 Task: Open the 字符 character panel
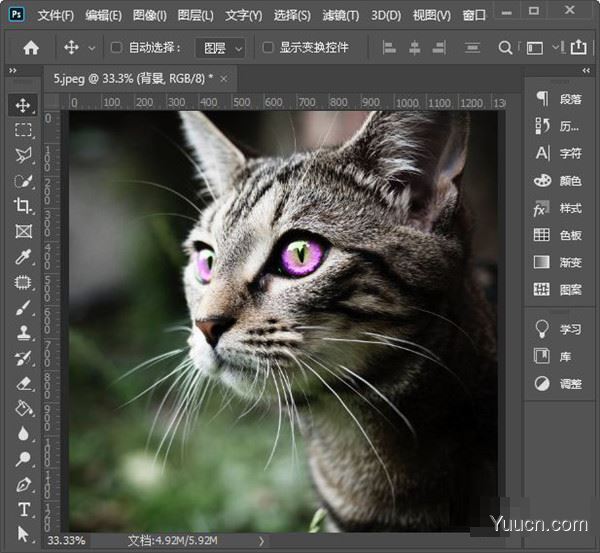(x=559, y=153)
